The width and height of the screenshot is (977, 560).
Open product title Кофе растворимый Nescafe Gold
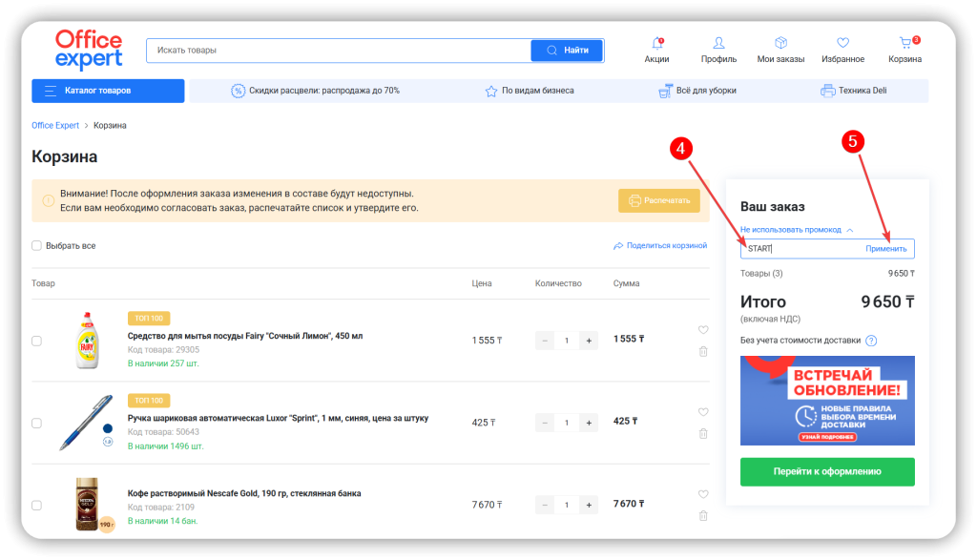coord(244,493)
